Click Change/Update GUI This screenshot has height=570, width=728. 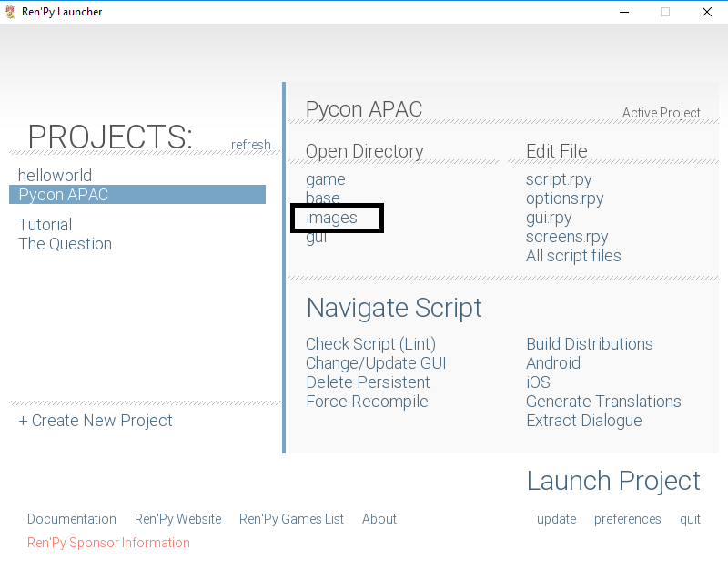click(376, 363)
